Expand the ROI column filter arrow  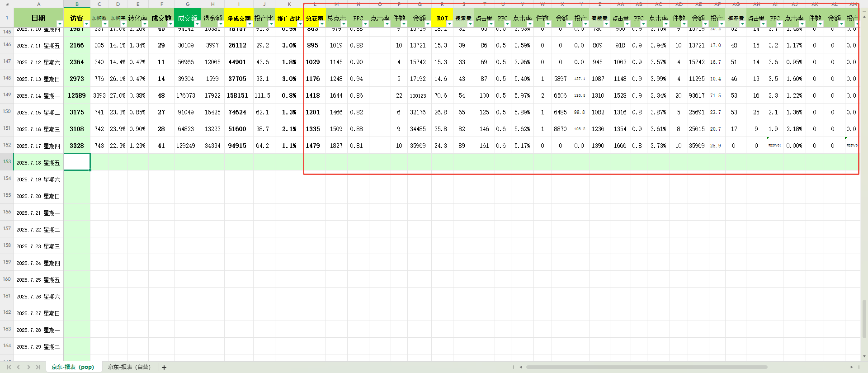[x=449, y=24]
